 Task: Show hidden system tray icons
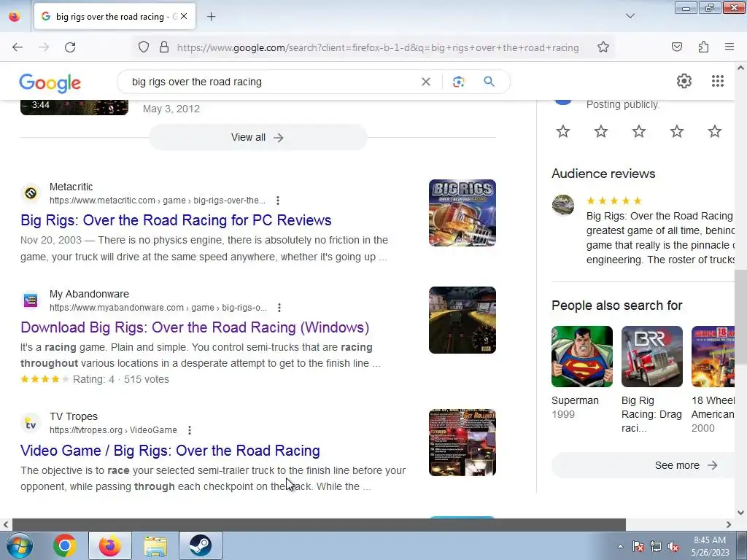pos(620,546)
